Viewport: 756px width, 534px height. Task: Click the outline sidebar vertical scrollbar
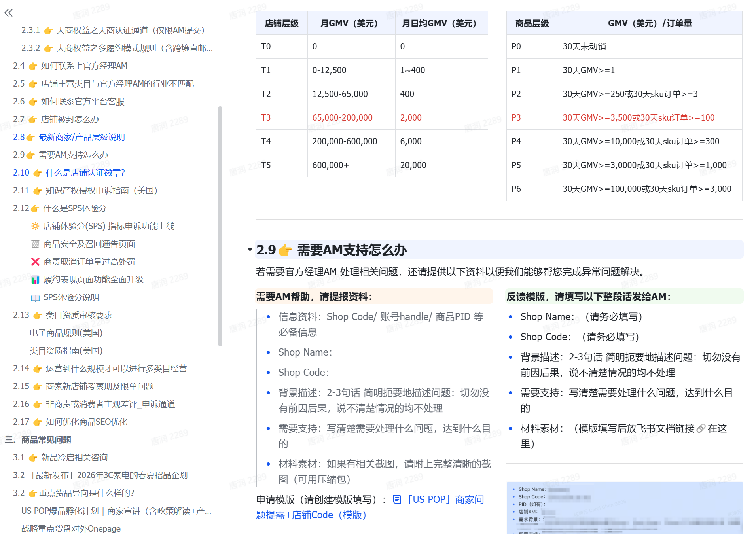[x=220, y=226]
